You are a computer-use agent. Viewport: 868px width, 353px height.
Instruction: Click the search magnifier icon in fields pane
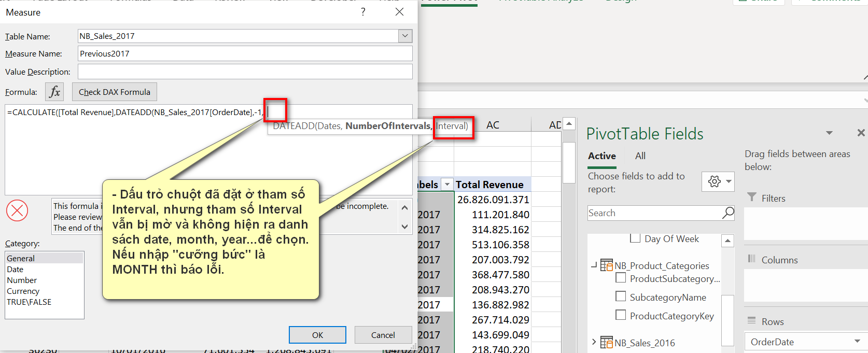click(x=728, y=213)
